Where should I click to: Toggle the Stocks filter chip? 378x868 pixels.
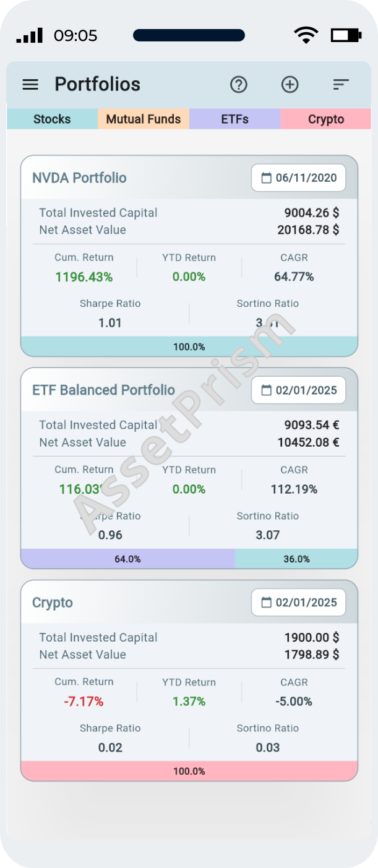click(52, 119)
